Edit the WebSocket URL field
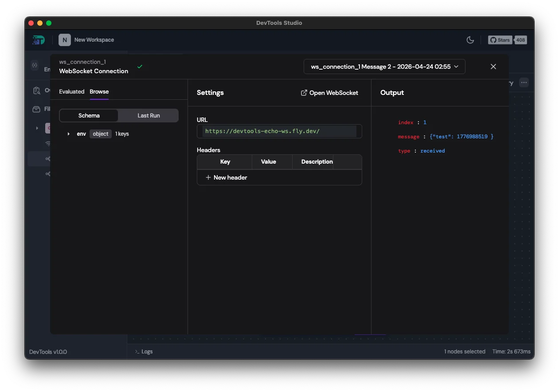The height and width of the screenshot is (392, 559). click(x=279, y=131)
